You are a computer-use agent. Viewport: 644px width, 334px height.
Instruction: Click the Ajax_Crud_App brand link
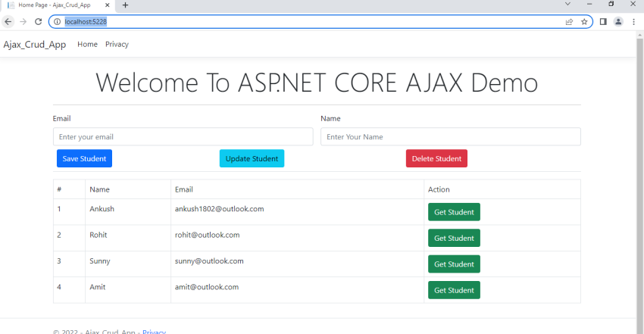(35, 45)
